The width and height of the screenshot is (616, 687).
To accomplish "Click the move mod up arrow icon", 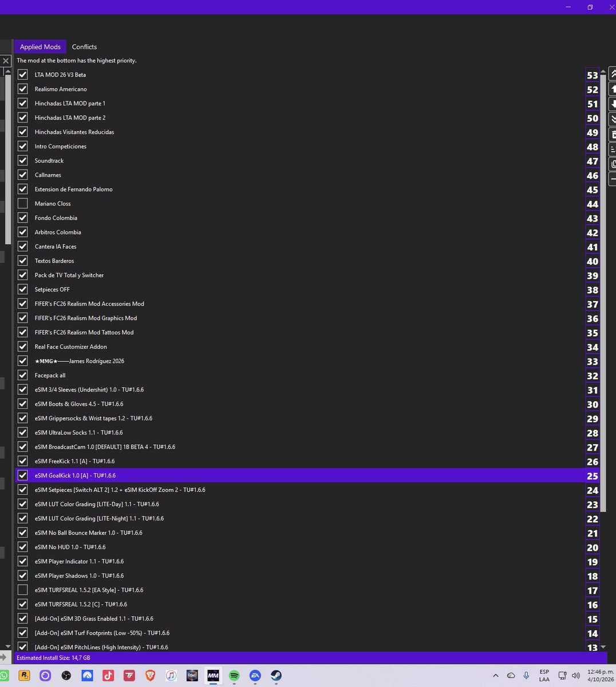I will [612, 89].
